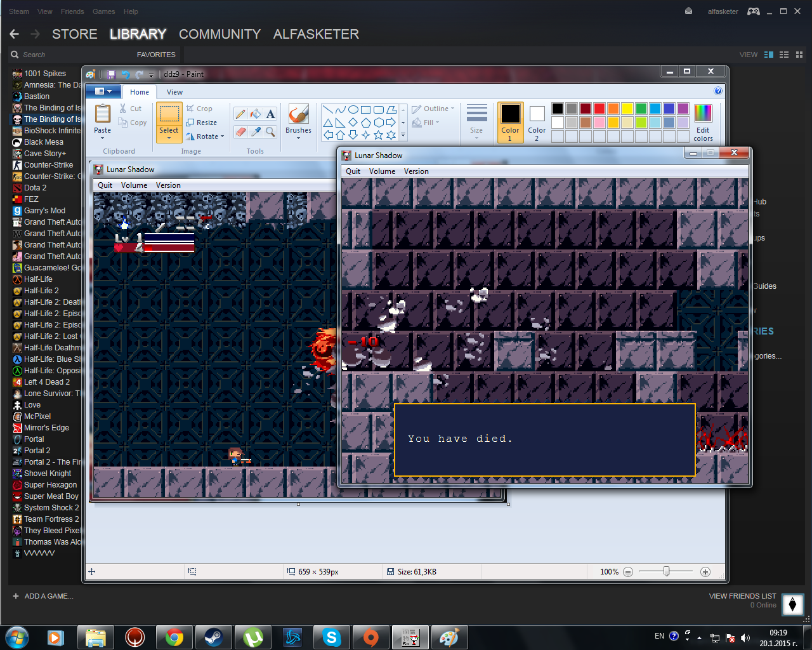Click the Save icon in Paint's quick access toolbar
Image resolution: width=812 pixels, height=650 pixels.
tap(111, 74)
